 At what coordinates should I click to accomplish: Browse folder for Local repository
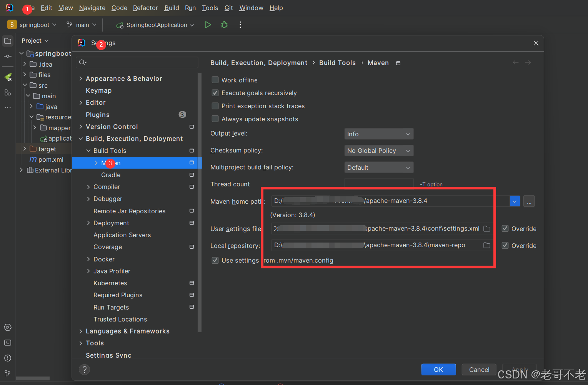pyautogui.click(x=487, y=245)
